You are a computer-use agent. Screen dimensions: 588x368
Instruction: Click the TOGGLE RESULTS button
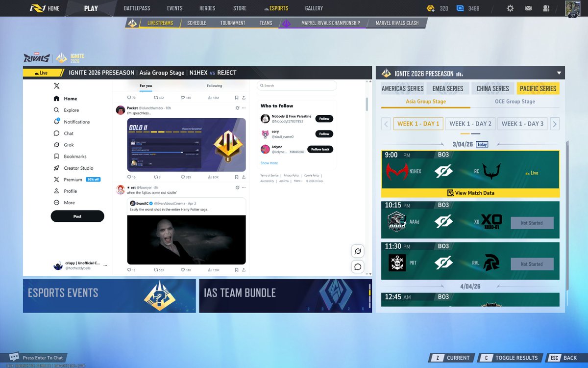click(x=510, y=358)
